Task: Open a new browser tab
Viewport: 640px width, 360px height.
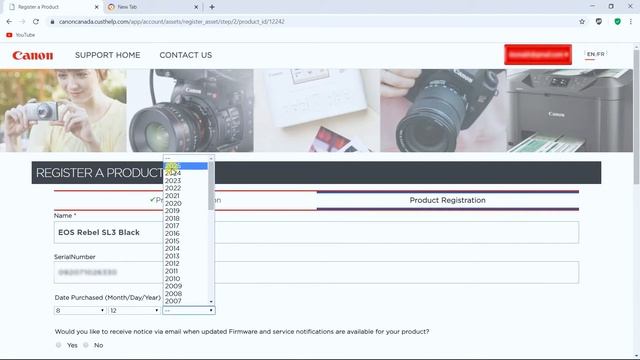Action: pyautogui.click(x=212, y=7)
